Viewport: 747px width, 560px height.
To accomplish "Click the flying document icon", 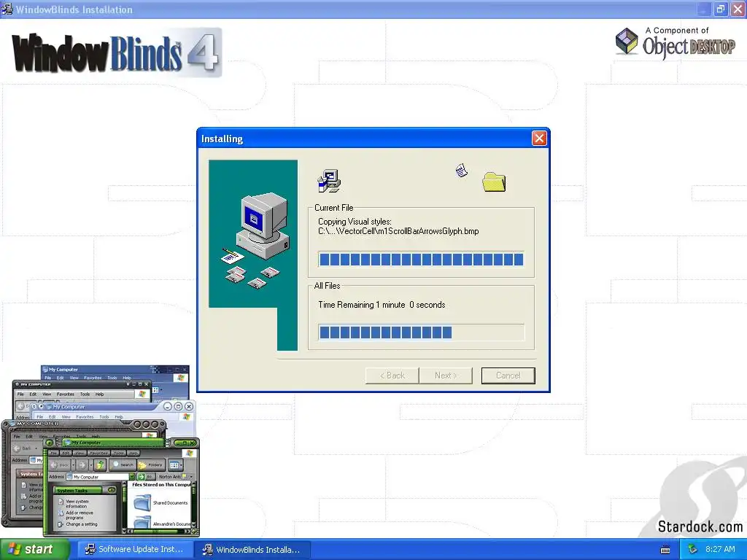I will click(x=462, y=170).
